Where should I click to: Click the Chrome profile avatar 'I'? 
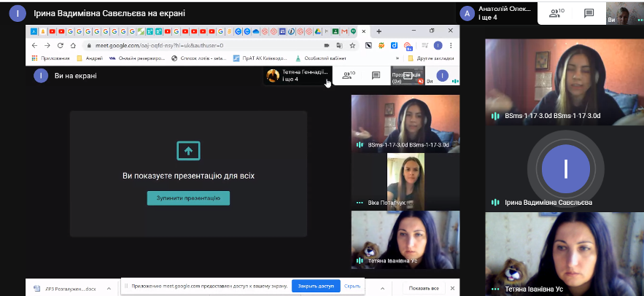click(x=438, y=46)
